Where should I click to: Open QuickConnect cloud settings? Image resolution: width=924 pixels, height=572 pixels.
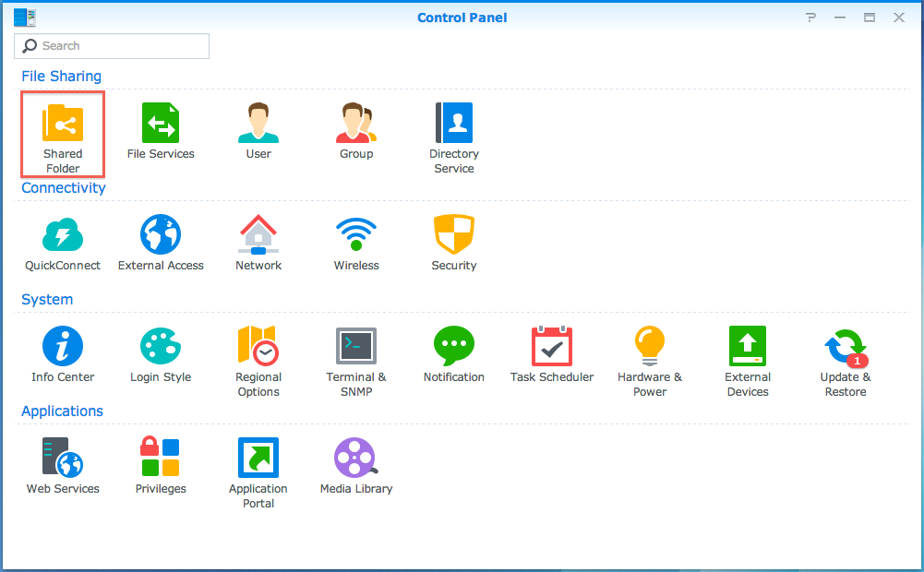tap(63, 235)
